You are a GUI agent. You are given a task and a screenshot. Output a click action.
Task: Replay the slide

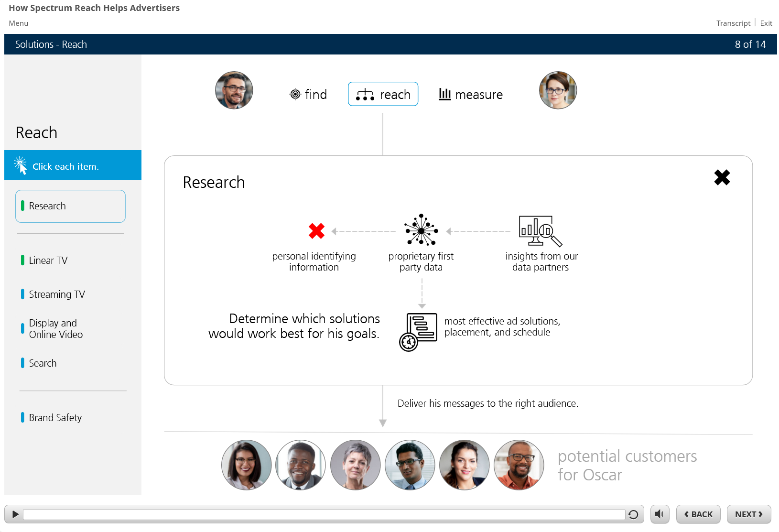tap(633, 514)
